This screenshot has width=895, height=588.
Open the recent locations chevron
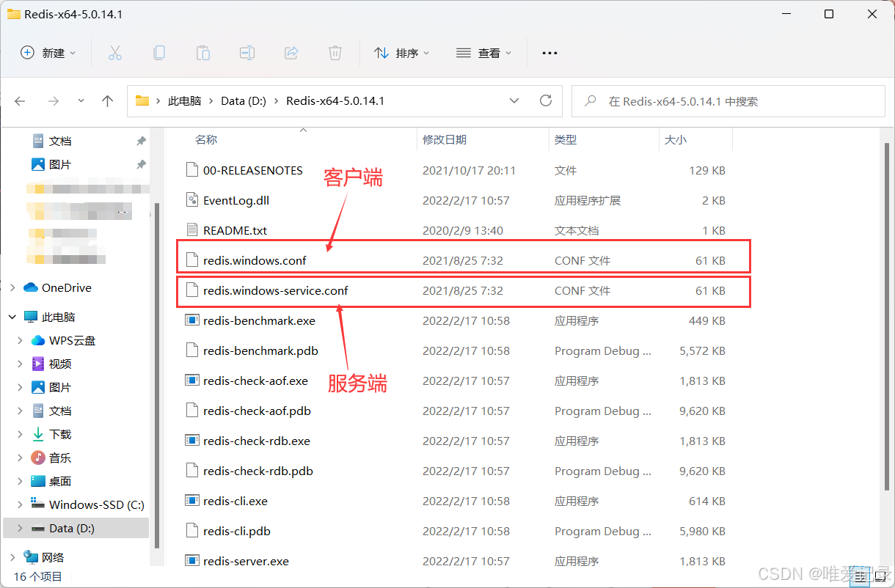click(81, 101)
